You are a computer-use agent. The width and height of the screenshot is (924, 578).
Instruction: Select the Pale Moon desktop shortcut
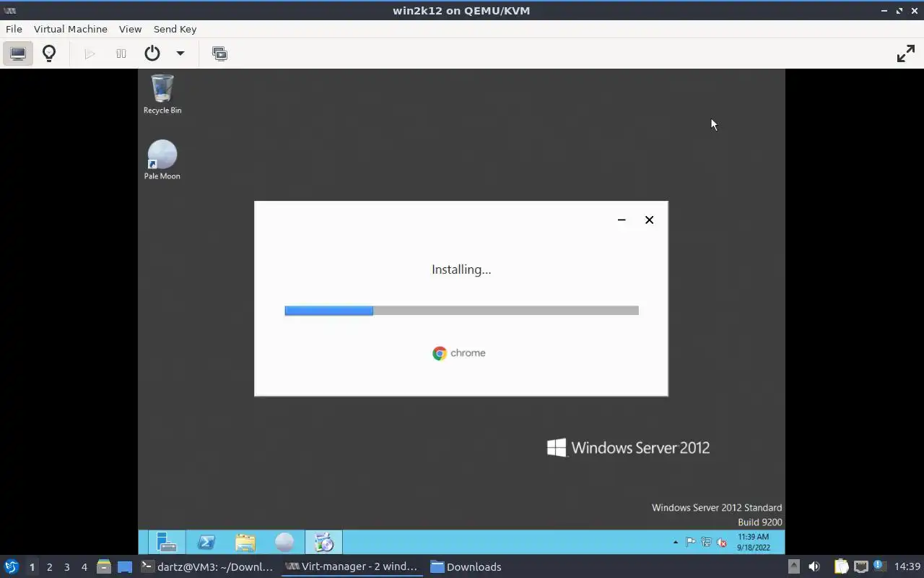click(x=162, y=160)
